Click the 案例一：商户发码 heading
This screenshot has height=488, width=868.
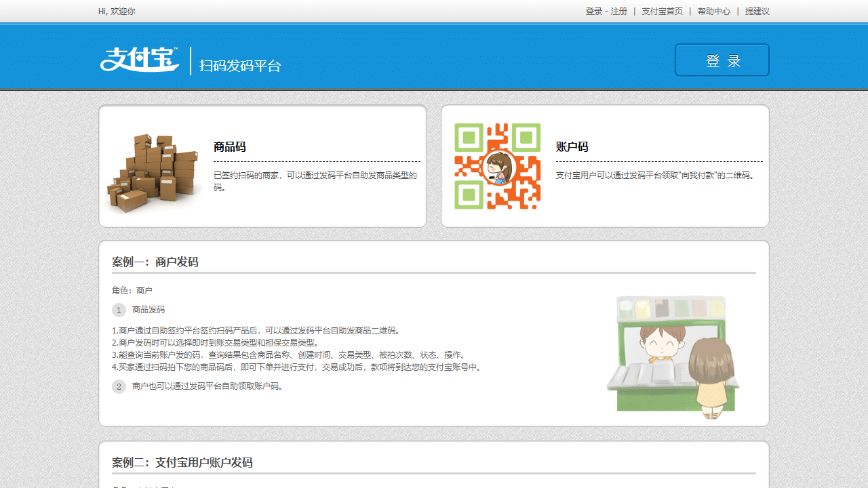tap(155, 262)
